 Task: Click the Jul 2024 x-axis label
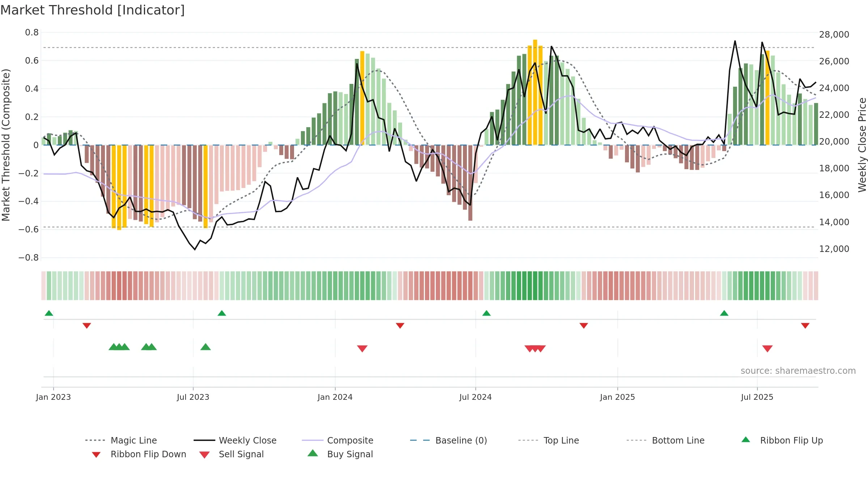coord(476,397)
